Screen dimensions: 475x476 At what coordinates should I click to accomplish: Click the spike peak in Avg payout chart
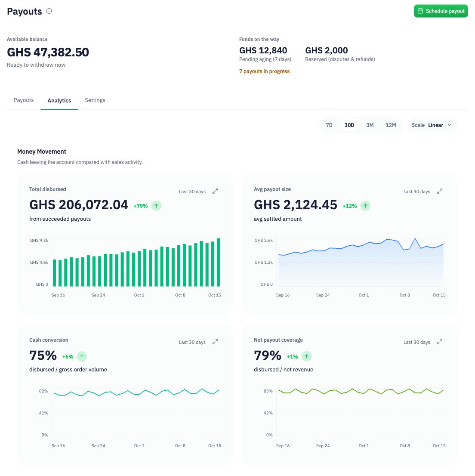pyautogui.click(x=415, y=239)
